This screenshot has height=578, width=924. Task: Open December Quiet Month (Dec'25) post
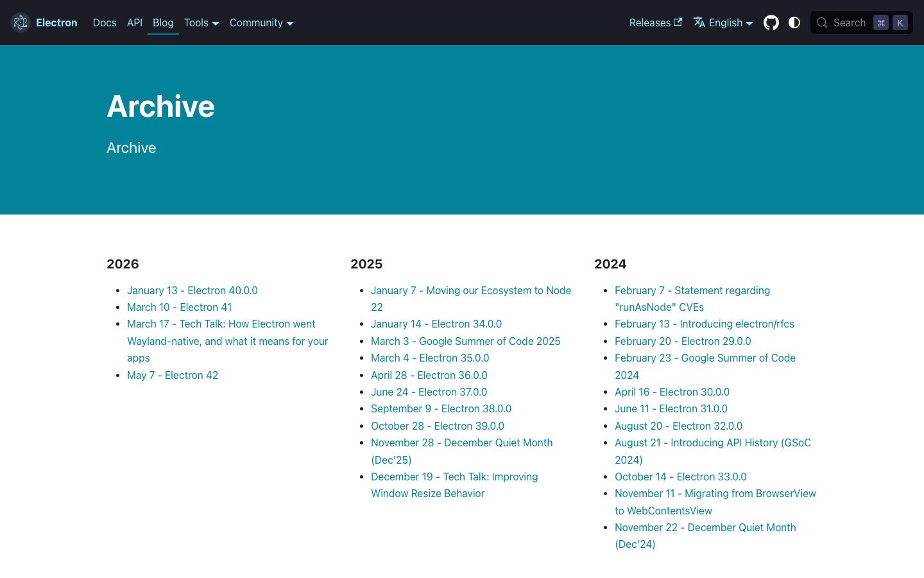click(x=462, y=451)
